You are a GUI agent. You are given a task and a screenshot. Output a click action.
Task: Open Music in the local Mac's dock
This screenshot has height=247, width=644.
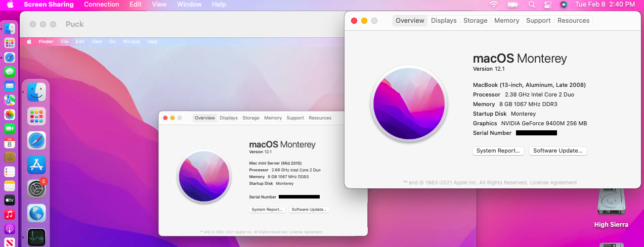click(9, 215)
